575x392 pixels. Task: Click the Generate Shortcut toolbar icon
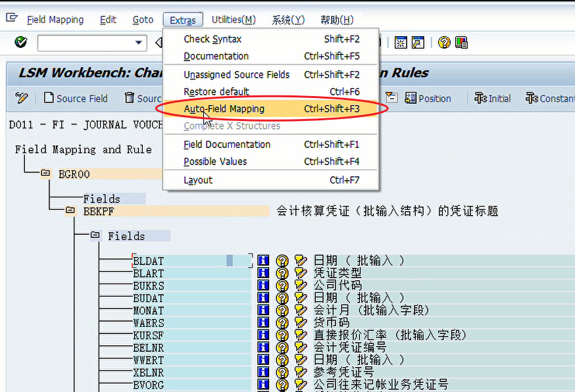[418, 42]
